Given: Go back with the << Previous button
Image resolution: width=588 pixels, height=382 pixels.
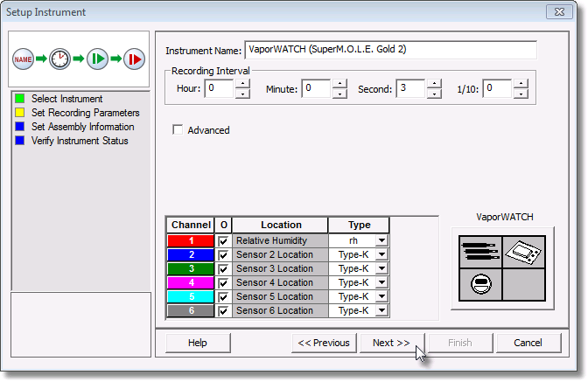Looking at the screenshot, I should tap(324, 343).
